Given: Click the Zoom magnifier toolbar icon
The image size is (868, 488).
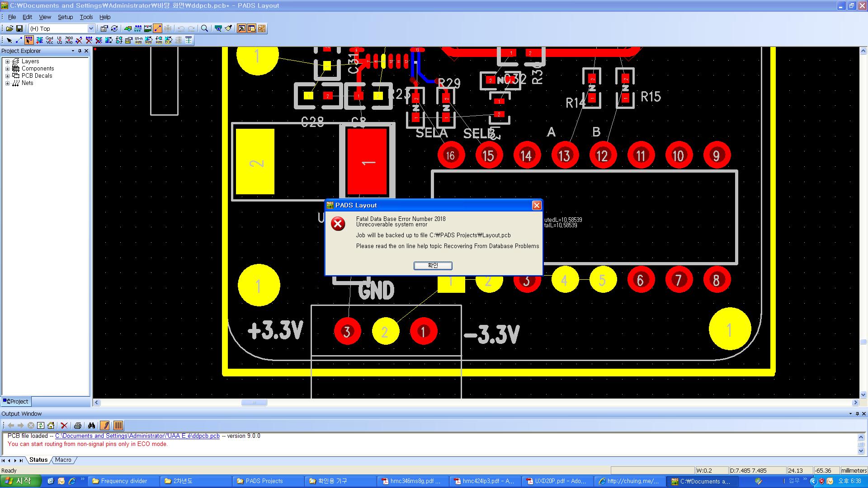Looking at the screenshot, I should [204, 28].
